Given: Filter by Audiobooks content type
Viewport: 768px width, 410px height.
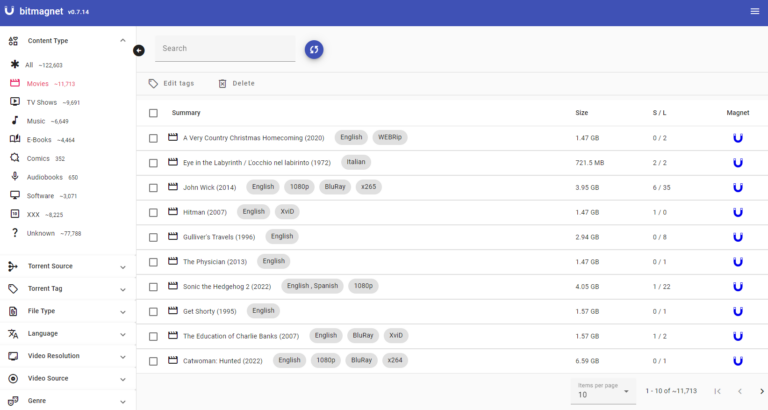Looking at the screenshot, I should 44,177.
